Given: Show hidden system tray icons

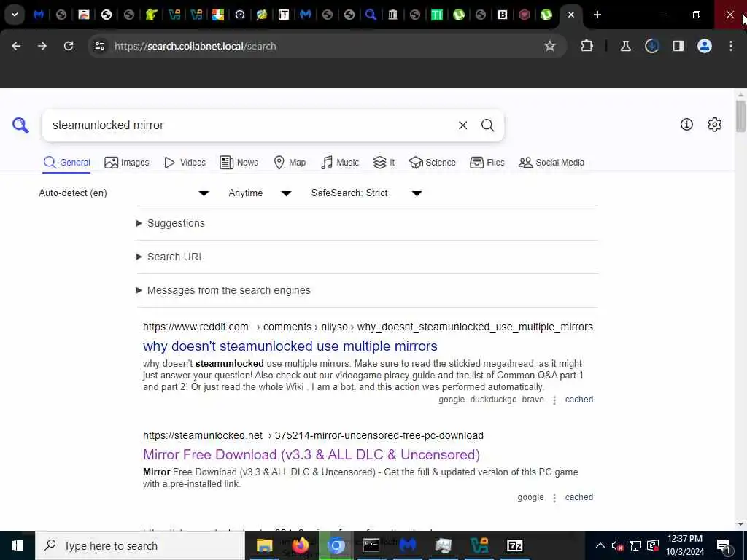Looking at the screenshot, I should [x=600, y=545].
